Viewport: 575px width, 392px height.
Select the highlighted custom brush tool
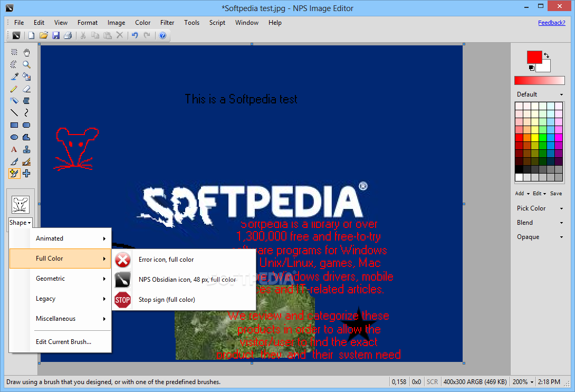point(14,174)
